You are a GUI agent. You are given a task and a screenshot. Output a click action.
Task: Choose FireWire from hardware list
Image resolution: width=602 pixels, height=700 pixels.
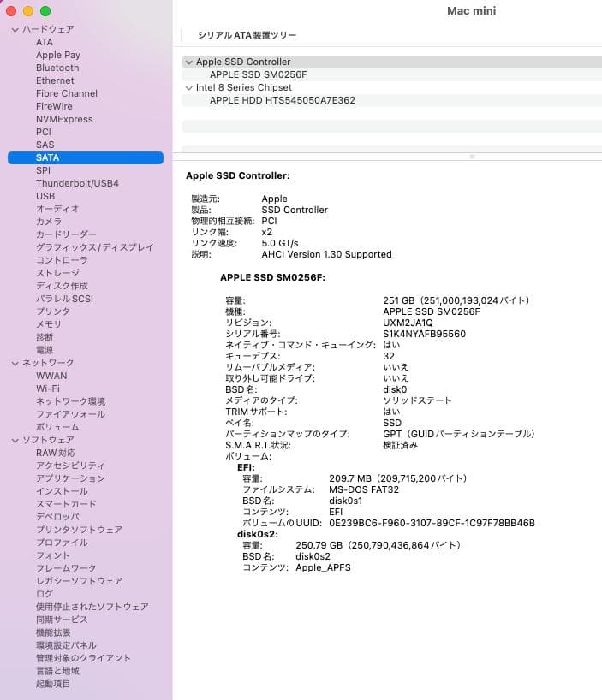54,106
